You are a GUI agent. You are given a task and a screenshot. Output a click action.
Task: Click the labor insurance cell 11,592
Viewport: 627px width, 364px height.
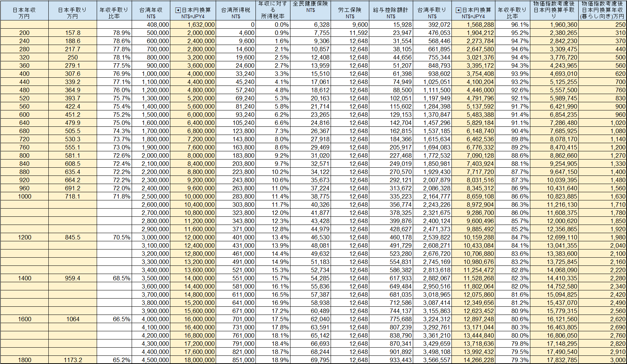350,33
